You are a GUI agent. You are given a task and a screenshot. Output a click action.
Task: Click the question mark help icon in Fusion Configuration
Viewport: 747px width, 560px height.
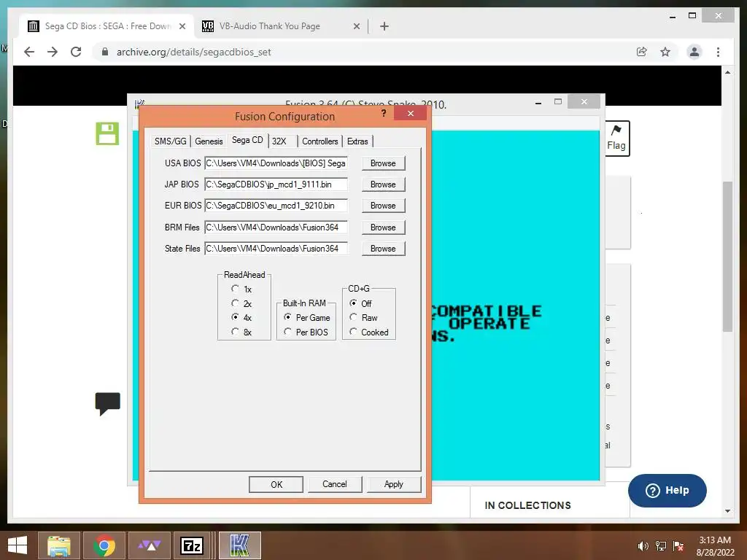pos(384,113)
